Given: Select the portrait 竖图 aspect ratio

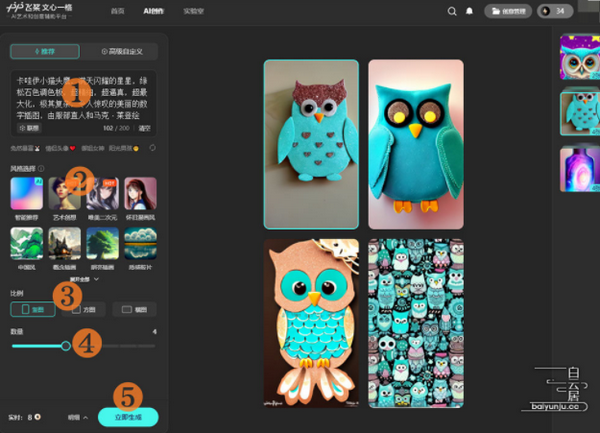Looking at the screenshot, I should [x=32, y=309].
